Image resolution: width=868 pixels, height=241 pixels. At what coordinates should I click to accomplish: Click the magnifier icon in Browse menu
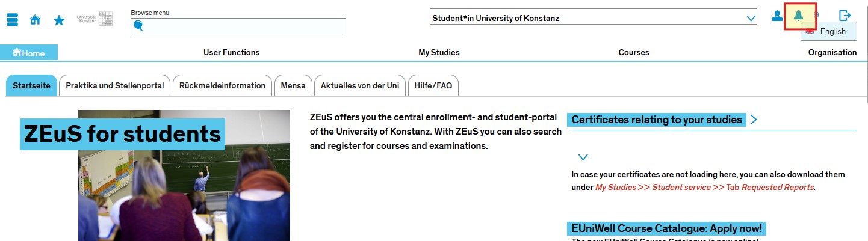(138, 26)
